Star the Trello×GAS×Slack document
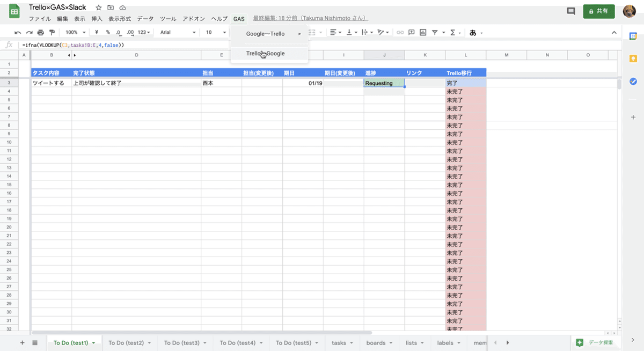The image size is (644, 351). click(x=98, y=8)
